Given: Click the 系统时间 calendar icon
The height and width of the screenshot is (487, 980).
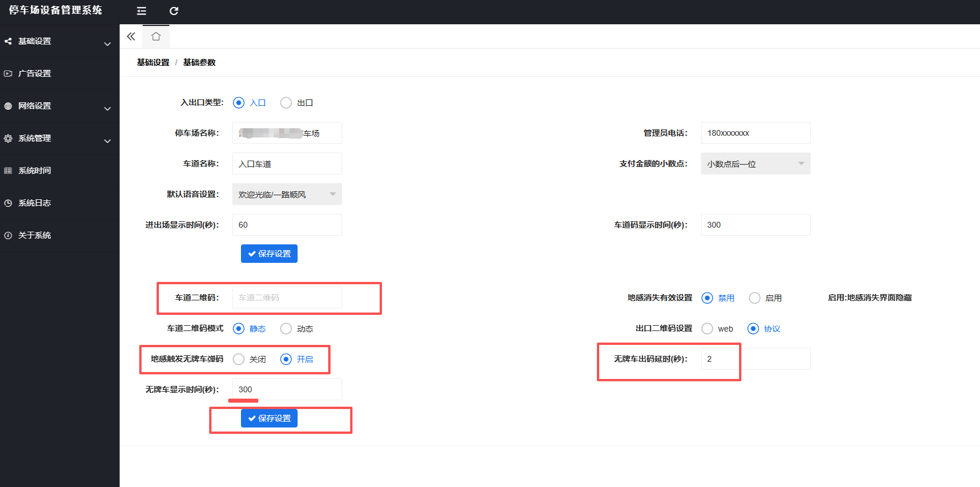Looking at the screenshot, I should point(8,170).
